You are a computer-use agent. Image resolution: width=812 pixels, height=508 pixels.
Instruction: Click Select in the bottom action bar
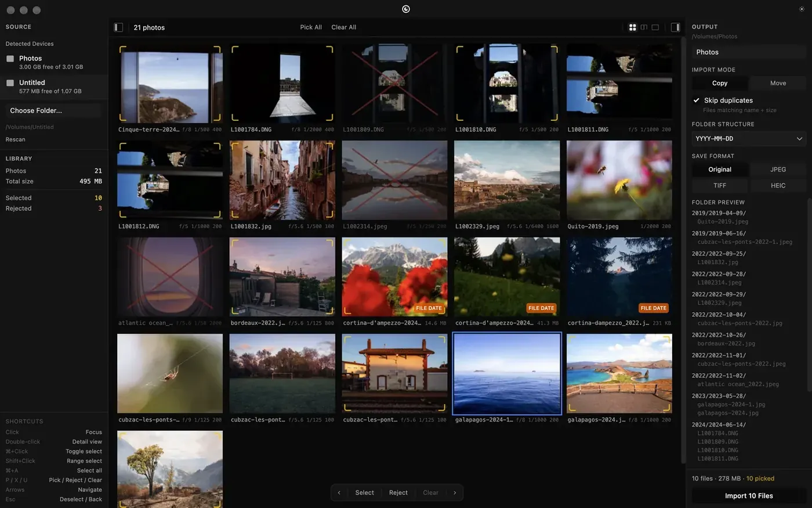[365, 493]
